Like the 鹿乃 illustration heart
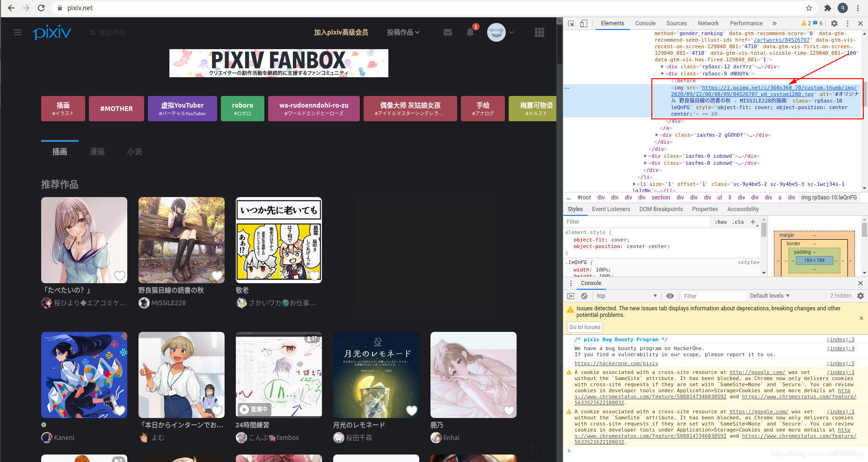 click(509, 411)
